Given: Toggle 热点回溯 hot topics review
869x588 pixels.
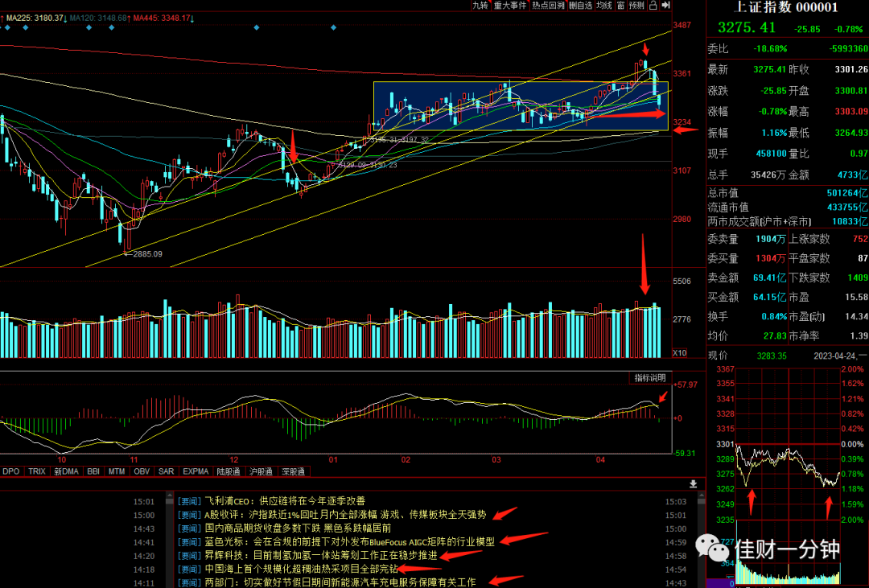Looking at the screenshot, I should click(548, 6).
